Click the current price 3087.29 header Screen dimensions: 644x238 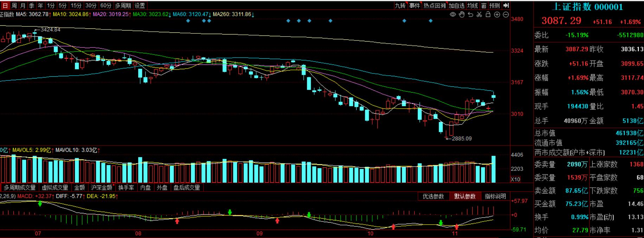click(561, 21)
